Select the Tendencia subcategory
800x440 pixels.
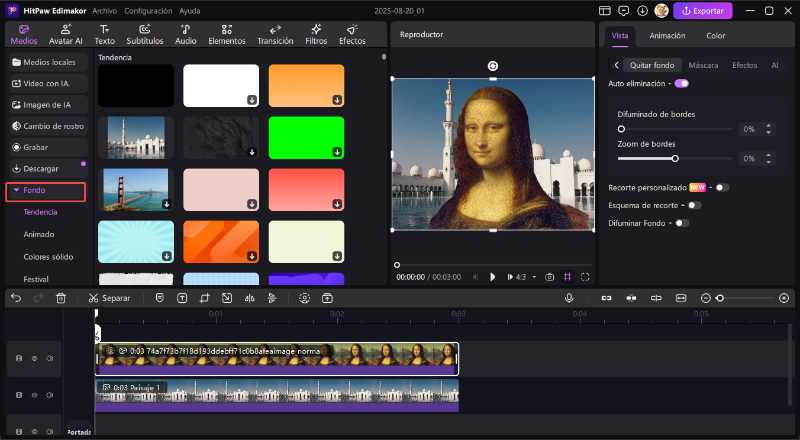[40, 212]
